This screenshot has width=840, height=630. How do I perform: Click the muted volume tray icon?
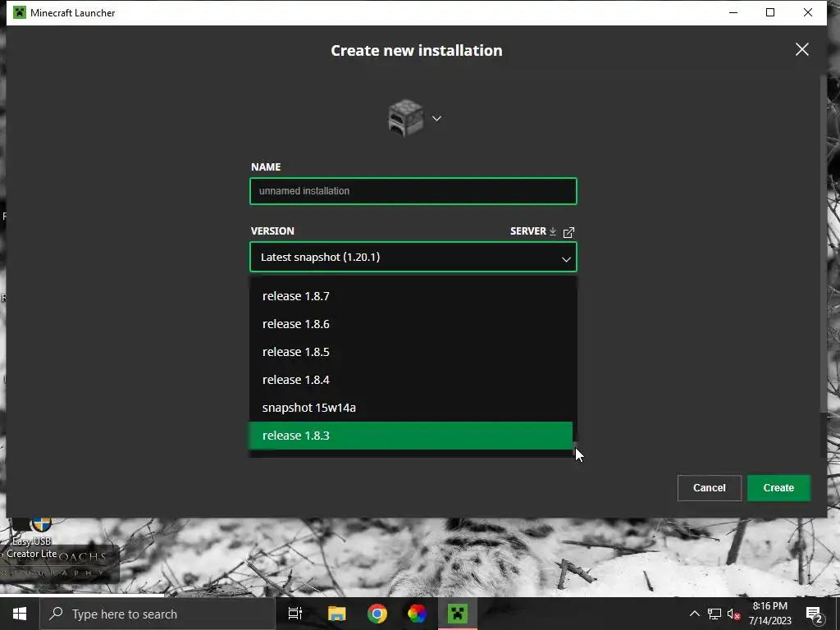734,614
